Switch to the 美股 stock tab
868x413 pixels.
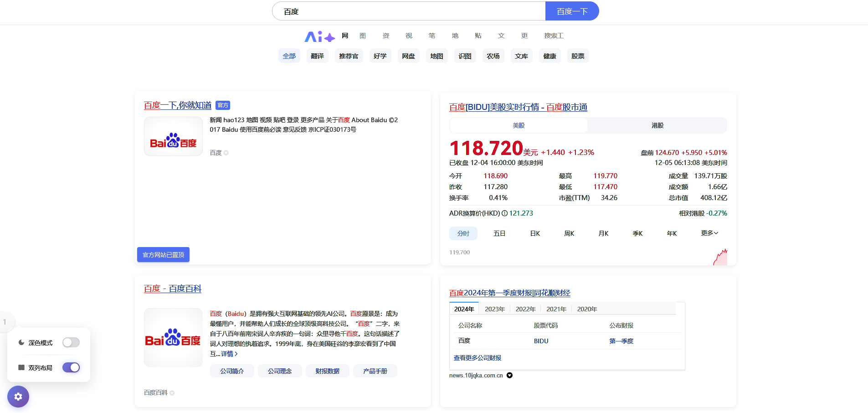coord(519,125)
